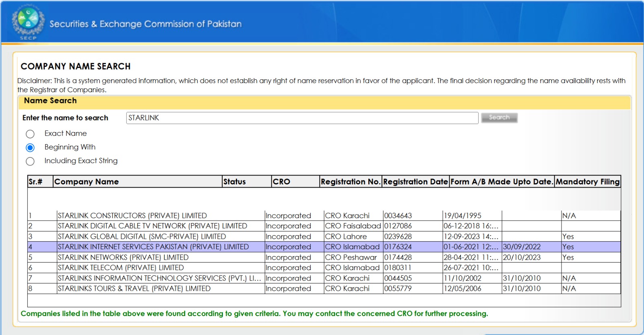This screenshot has width=644, height=335.
Task: Click registration number 0176324
Action: point(398,247)
